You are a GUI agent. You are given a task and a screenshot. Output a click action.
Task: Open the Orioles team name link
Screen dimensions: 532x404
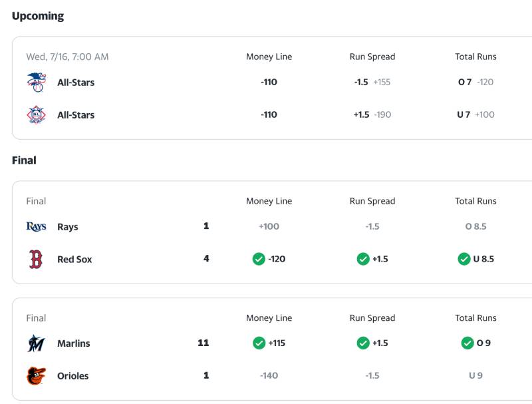pos(73,376)
